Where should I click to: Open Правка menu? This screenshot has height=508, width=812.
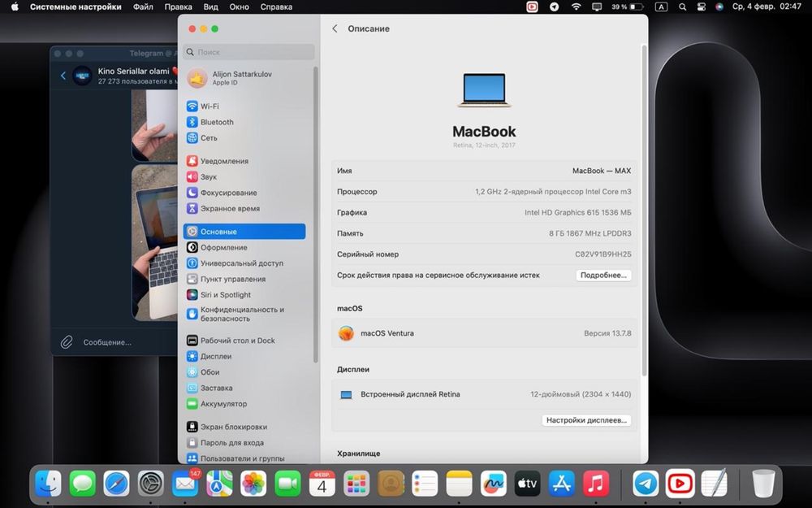click(178, 7)
